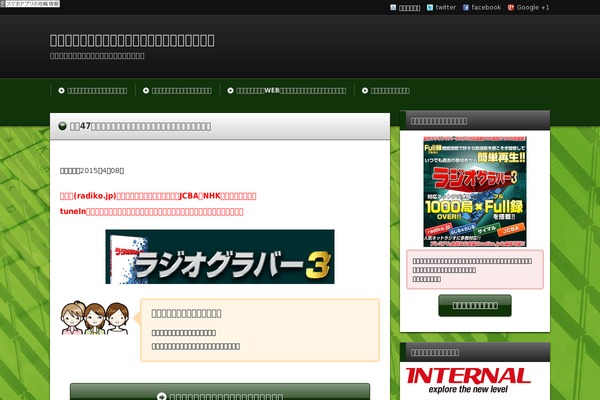Click red text mentioning radiko.jp JCBA NHK
This screenshot has height=400, width=600.
(x=158, y=196)
